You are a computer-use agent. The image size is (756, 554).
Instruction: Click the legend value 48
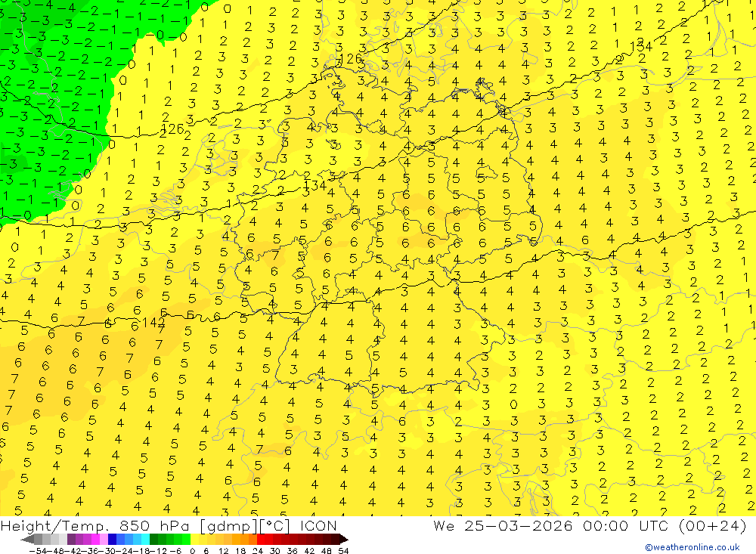(327, 551)
